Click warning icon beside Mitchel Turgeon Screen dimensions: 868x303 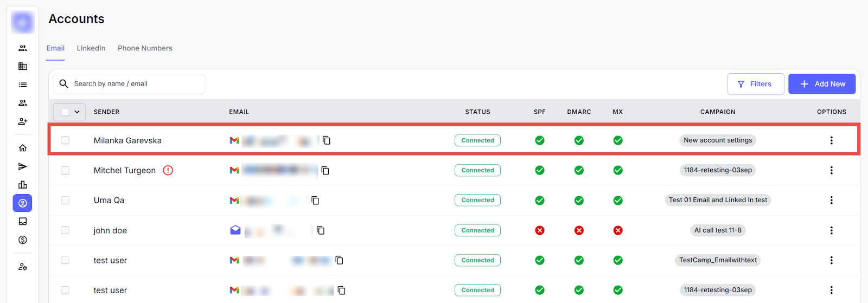tap(168, 170)
